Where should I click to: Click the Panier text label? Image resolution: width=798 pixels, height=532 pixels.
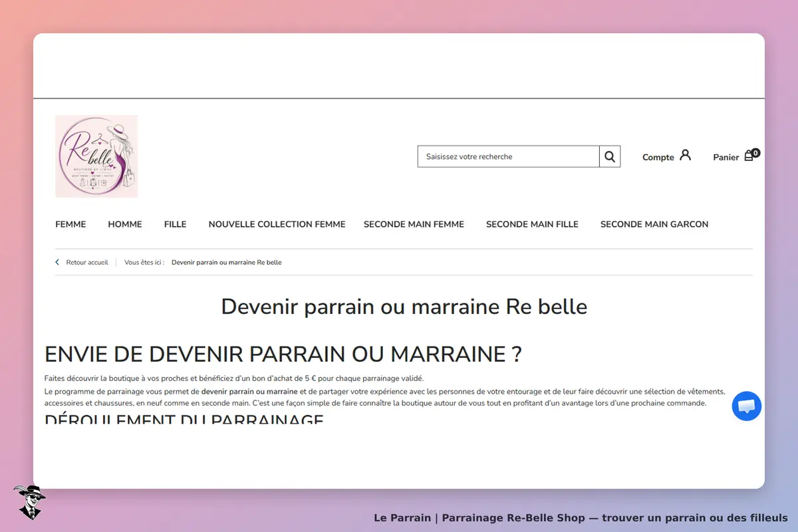(726, 158)
